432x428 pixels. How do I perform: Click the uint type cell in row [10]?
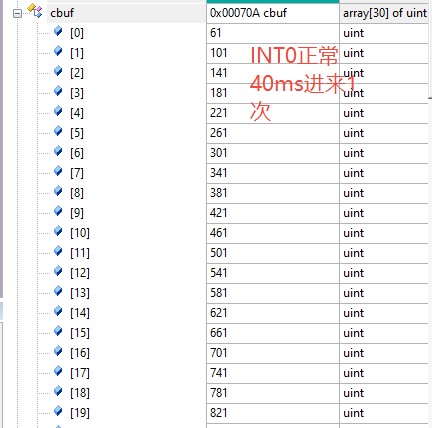[x=384, y=233]
